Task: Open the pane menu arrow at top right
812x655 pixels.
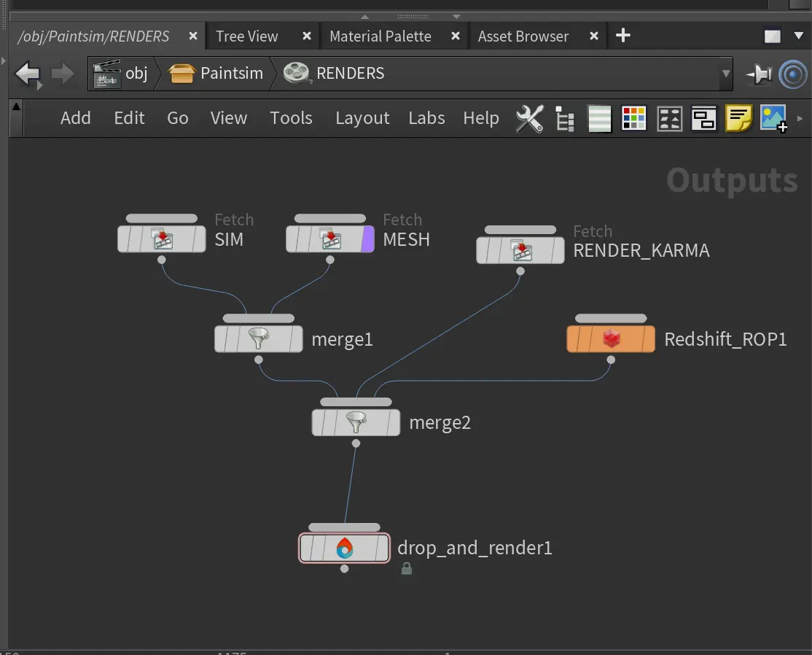Action: [798, 36]
